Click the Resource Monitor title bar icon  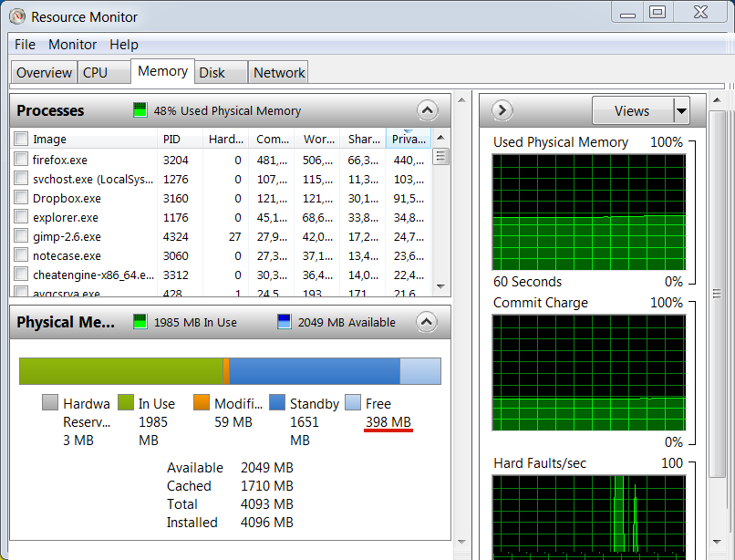coord(16,16)
